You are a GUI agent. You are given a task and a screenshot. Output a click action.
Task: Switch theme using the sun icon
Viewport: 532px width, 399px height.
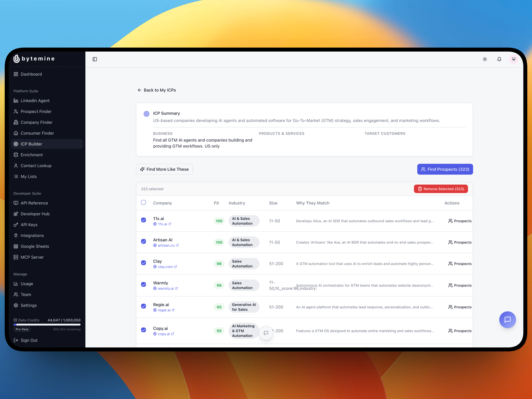[485, 59]
